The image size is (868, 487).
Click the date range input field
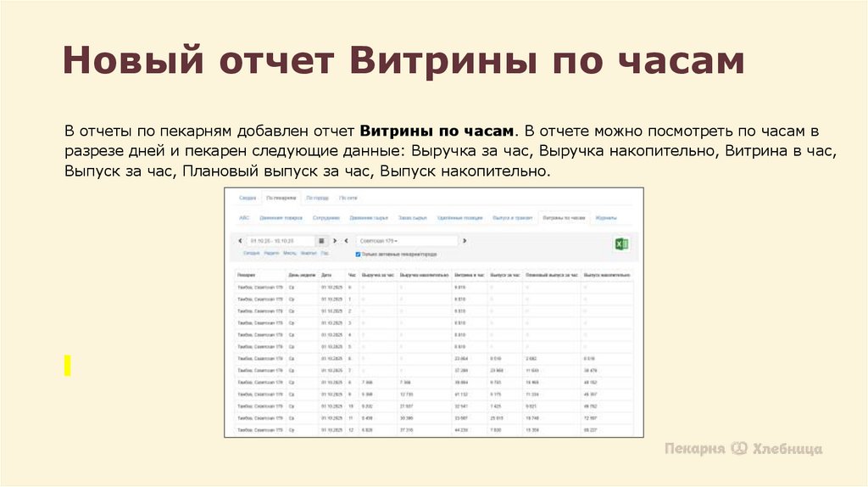tap(281, 241)
